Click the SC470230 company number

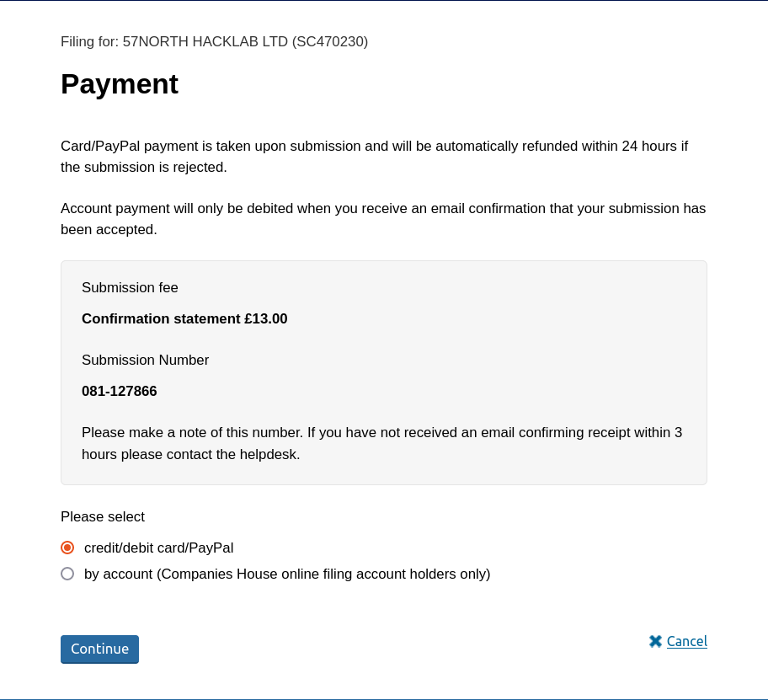coord(330,41)
